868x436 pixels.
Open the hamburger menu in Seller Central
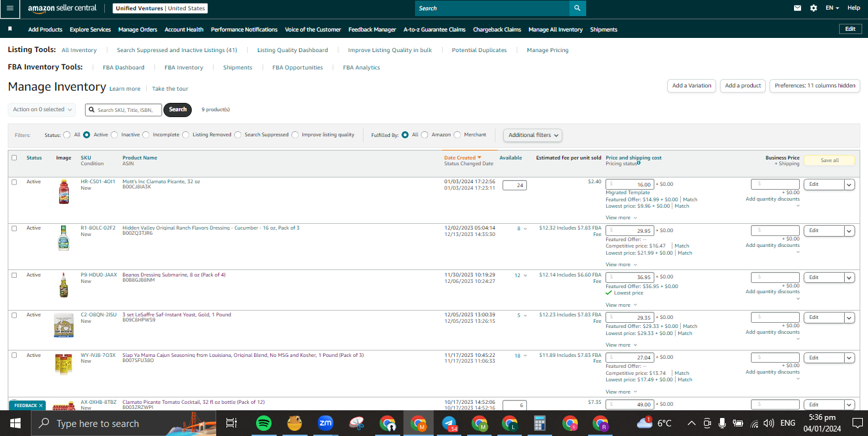pos(10,8)
